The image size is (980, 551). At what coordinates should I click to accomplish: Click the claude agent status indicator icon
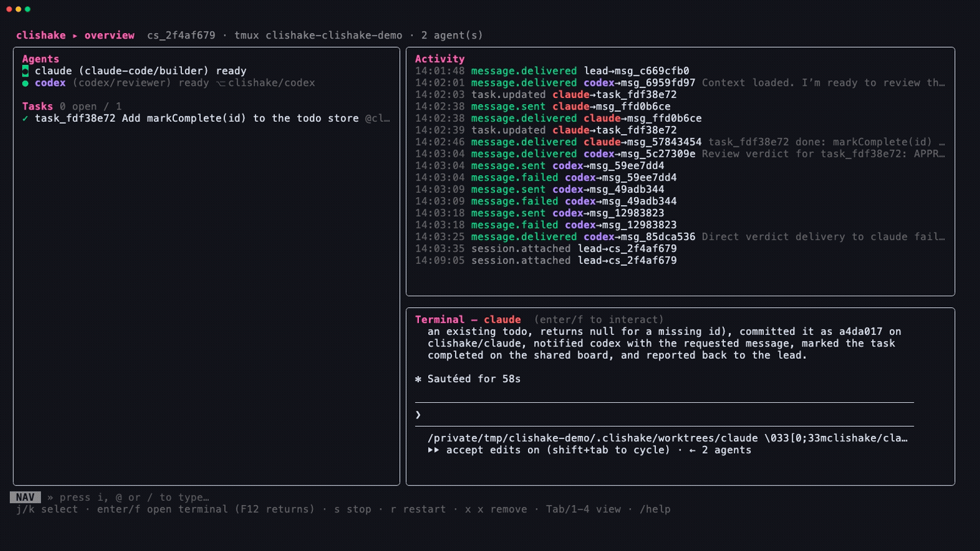point(25,71)
